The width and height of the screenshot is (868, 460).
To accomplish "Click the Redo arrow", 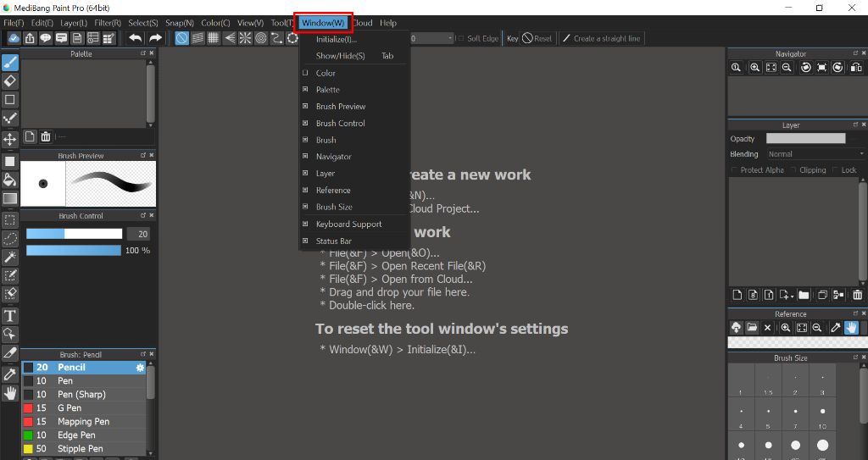I will (156, 38).
